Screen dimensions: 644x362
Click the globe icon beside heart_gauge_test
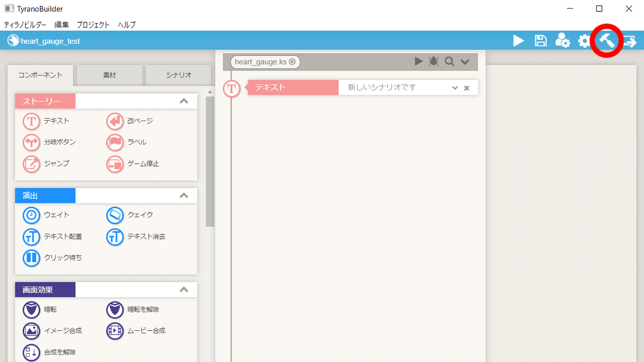pos(13,41)
